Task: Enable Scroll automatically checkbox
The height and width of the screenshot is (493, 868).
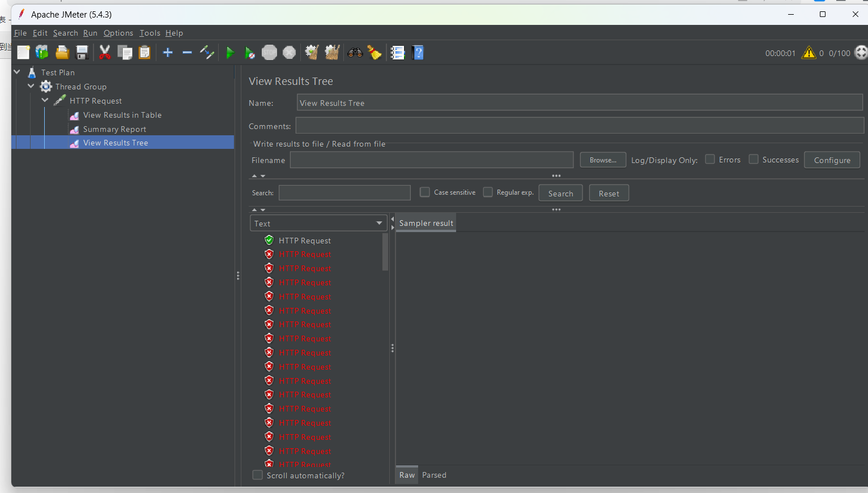Action: (257, 475)
